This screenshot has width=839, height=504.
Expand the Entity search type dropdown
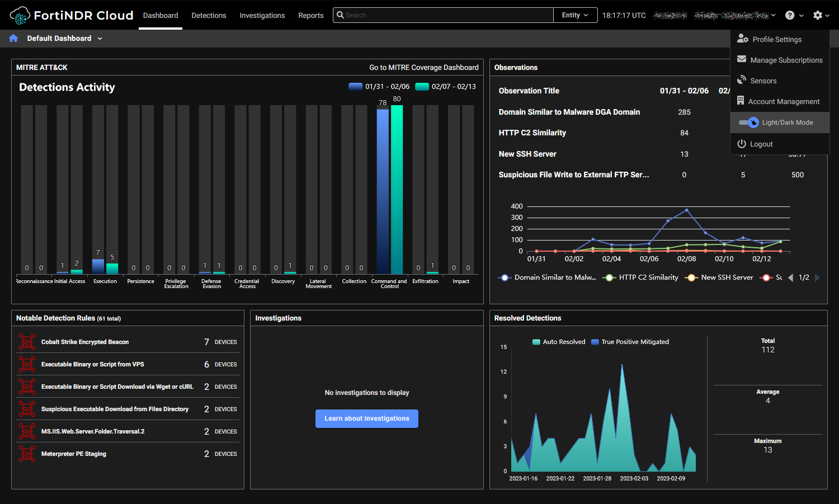(575, 15)
